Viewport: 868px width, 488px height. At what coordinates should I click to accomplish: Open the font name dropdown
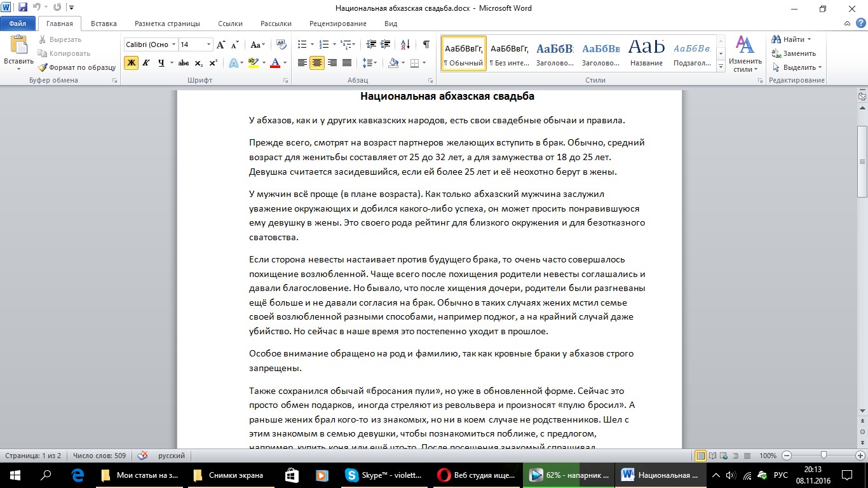pyautogui.click(x=173, y=44)
